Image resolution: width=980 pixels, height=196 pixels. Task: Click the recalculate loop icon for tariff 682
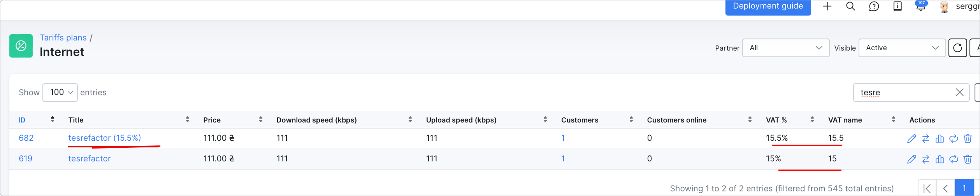point(954,138)
